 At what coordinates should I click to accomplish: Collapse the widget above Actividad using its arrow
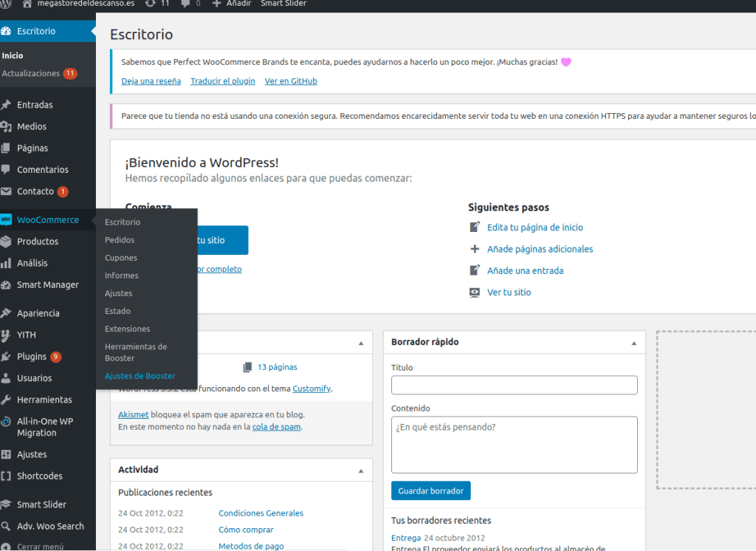361,343
